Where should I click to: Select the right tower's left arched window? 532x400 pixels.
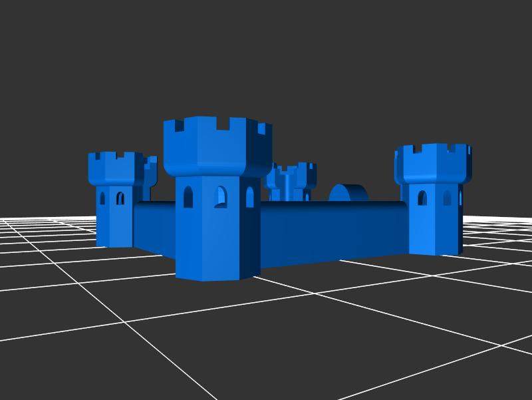click(422, 197)
